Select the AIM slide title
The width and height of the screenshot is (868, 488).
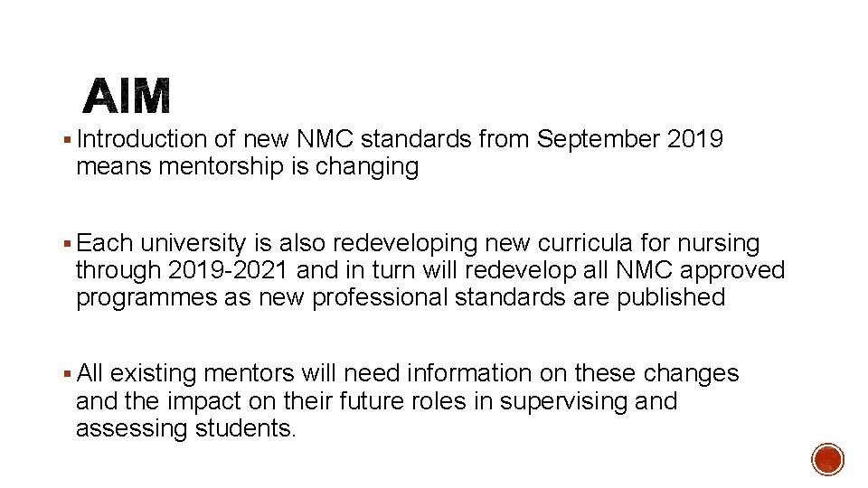(x=127, y=97)
